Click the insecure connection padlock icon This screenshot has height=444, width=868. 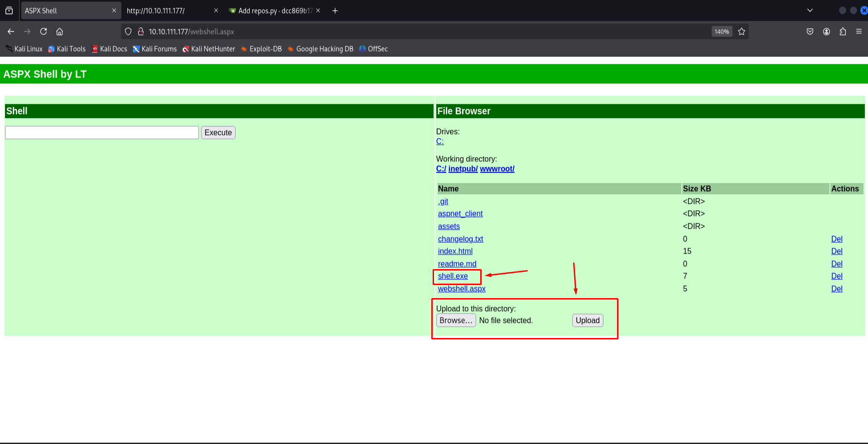click(141, 31)
